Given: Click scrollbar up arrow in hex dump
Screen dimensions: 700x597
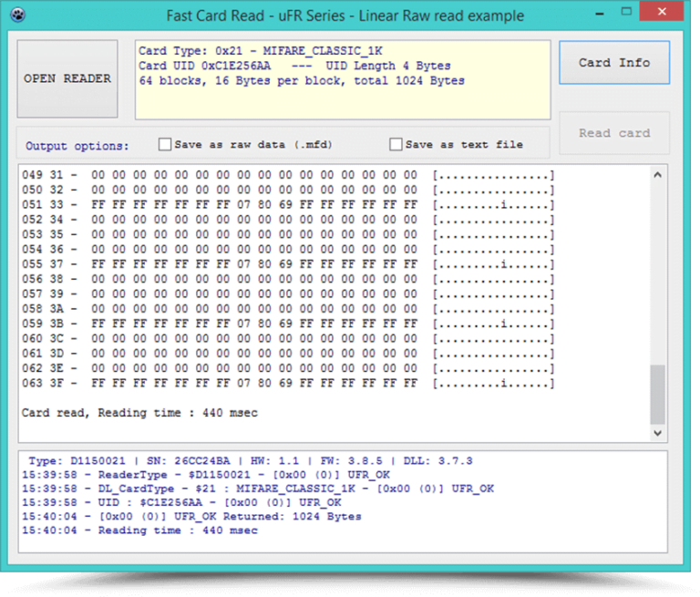Looking at the screenshot, I should coord(657,175).
